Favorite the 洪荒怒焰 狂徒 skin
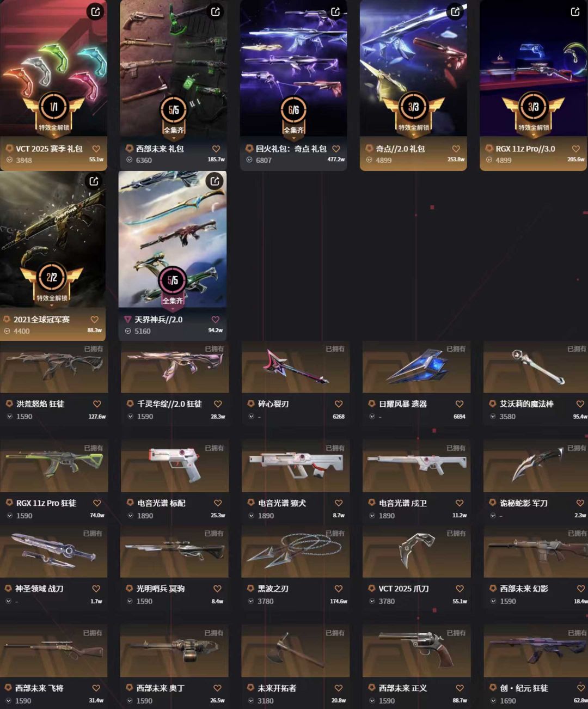Screen dimensions: 588x709 (x=97, y=404)
